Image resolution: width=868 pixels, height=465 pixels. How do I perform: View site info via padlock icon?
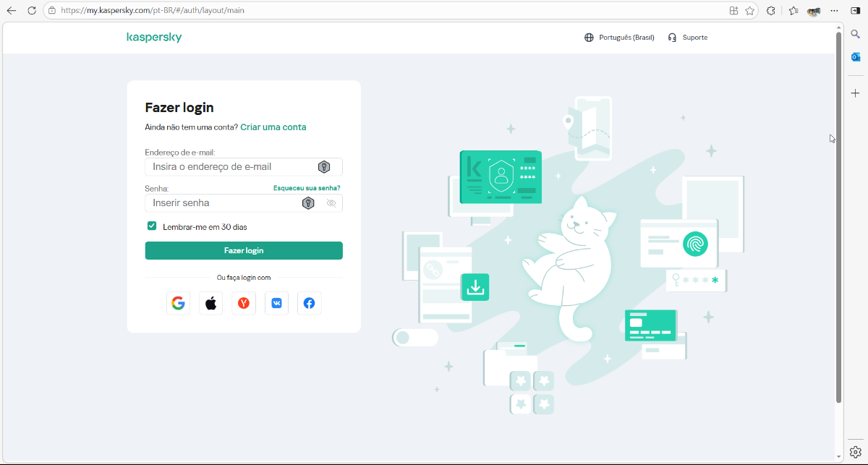(52, 11)
